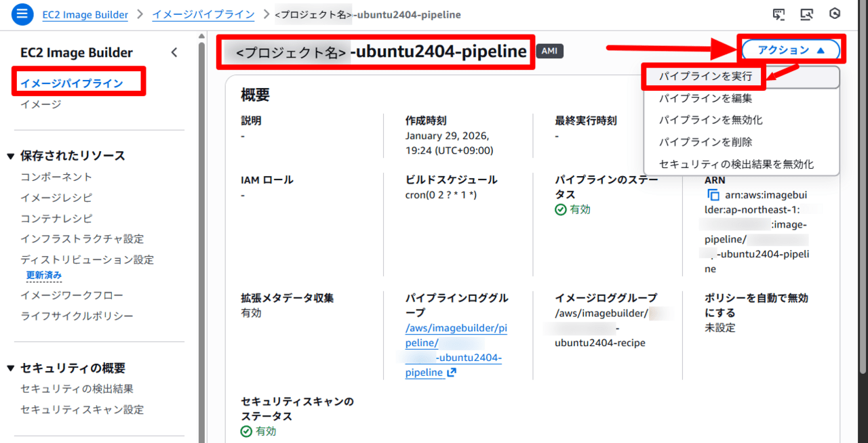Viewport: 868px width, 443px height.
Task: Click the screen monitor icon in header
Action: tap(806, 14)
